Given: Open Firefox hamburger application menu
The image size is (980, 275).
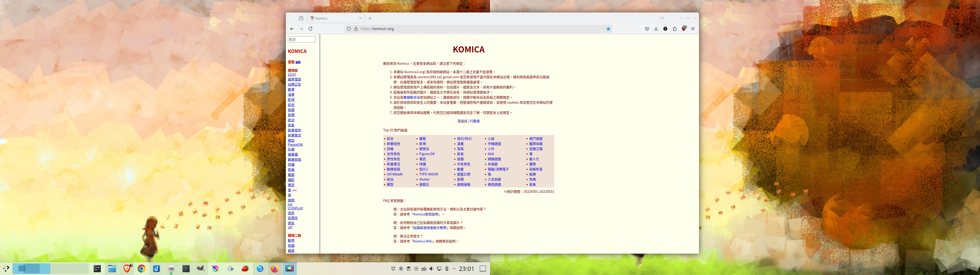Looking at the screenshot, I should click(693, 29).
